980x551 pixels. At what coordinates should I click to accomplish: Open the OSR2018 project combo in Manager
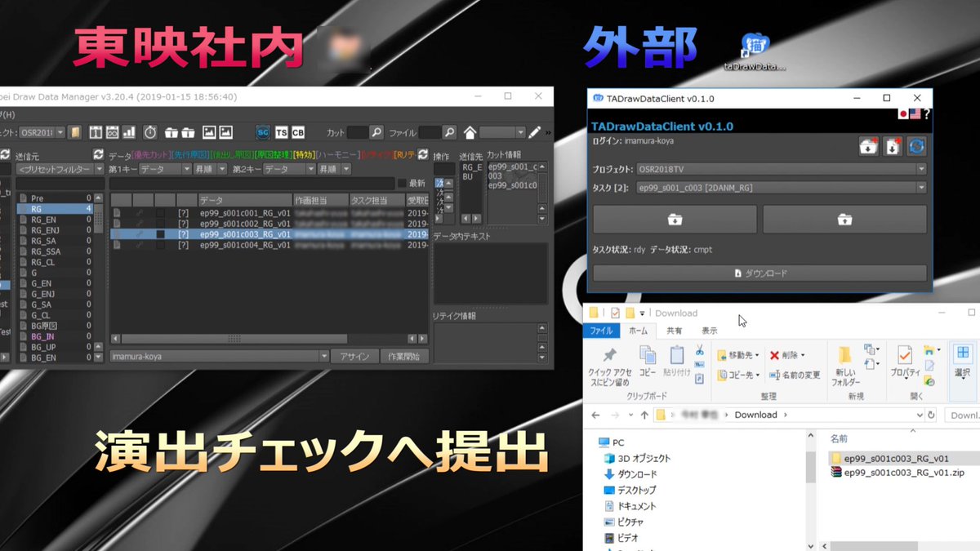pyautogui.click(x=42, y=132)
